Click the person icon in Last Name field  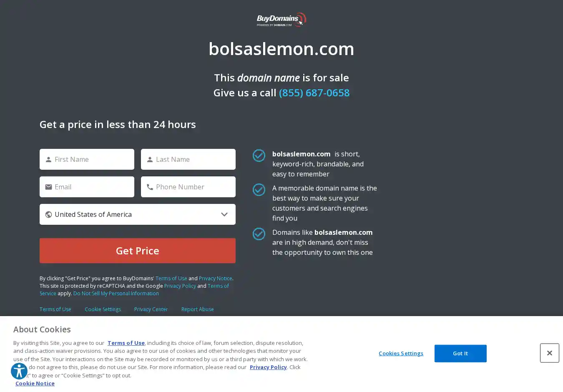[150, 159]
